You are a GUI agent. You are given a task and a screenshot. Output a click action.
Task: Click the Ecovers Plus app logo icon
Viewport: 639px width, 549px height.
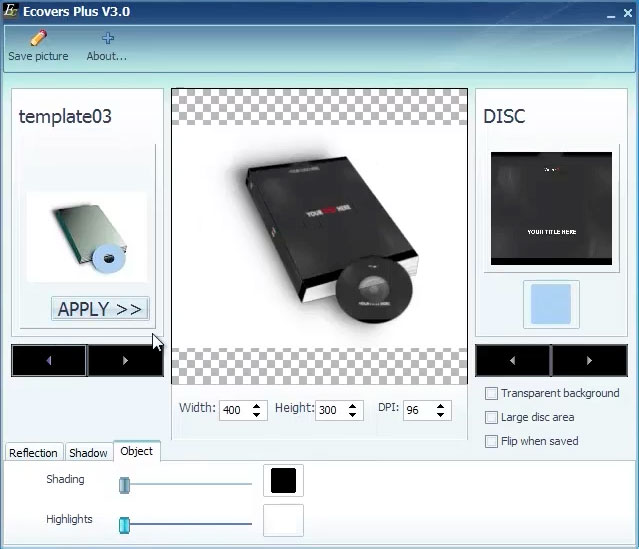(x=10, y=11)
